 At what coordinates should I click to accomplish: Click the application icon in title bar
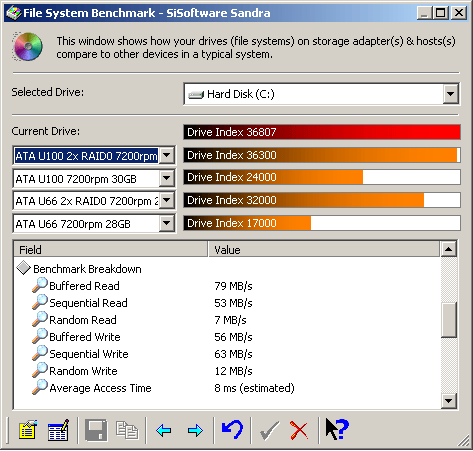click(x=13, y=13)
